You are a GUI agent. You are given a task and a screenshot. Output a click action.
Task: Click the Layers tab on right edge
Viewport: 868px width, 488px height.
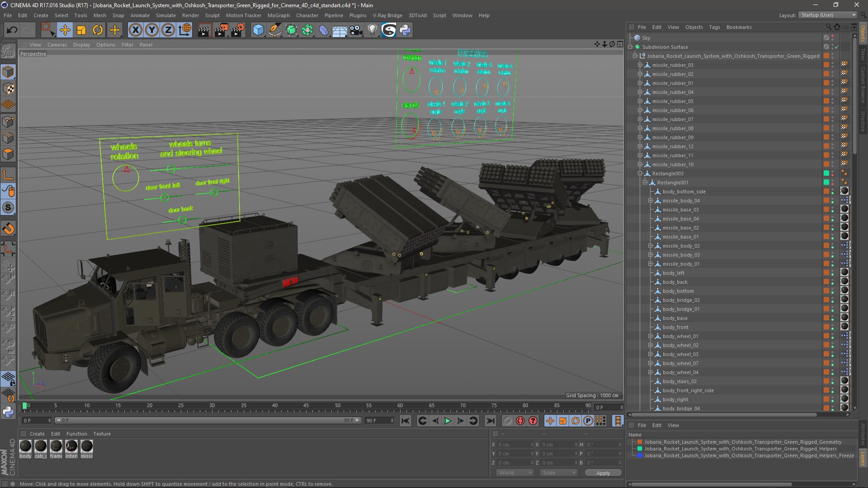pyautogui.click(x=863, y=458)
